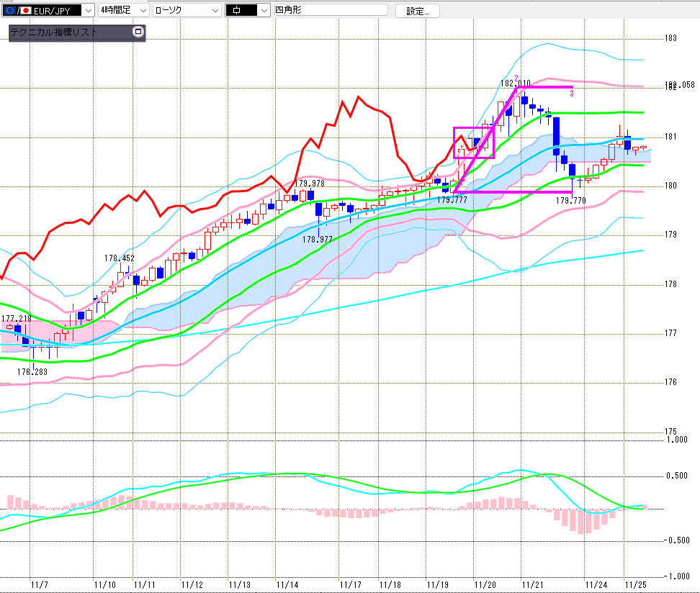Click the 182.010 high price label
700x593 pixels.
pyautogui.click(x=515, y=83)
